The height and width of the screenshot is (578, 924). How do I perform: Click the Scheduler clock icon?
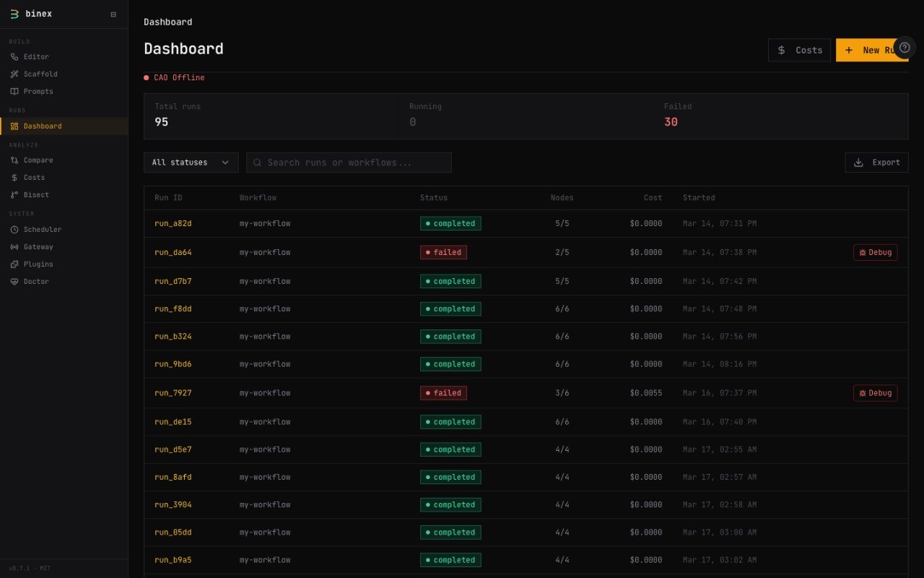pyautogui.click(x=14, y=229)
